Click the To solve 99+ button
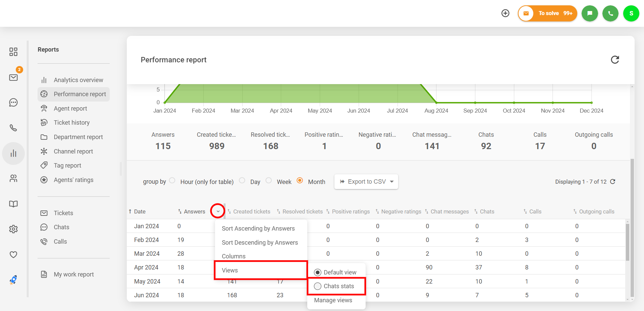 [x=547, y=13]
